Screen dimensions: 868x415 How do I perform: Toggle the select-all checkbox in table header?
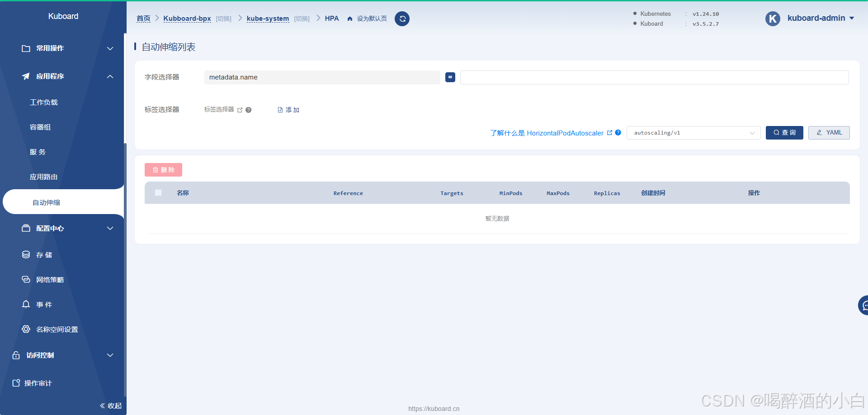[x=158, y=193]
